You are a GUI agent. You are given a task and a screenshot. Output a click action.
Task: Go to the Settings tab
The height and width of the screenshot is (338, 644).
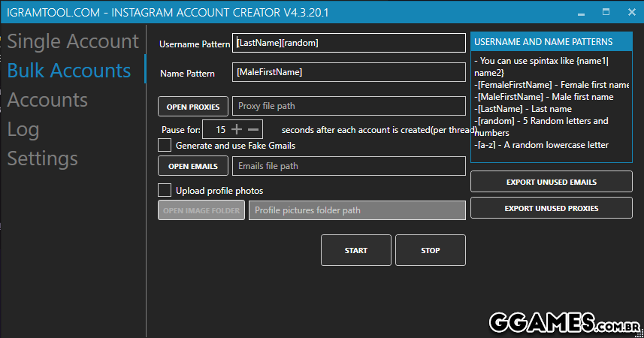click(x=43, y=158)
